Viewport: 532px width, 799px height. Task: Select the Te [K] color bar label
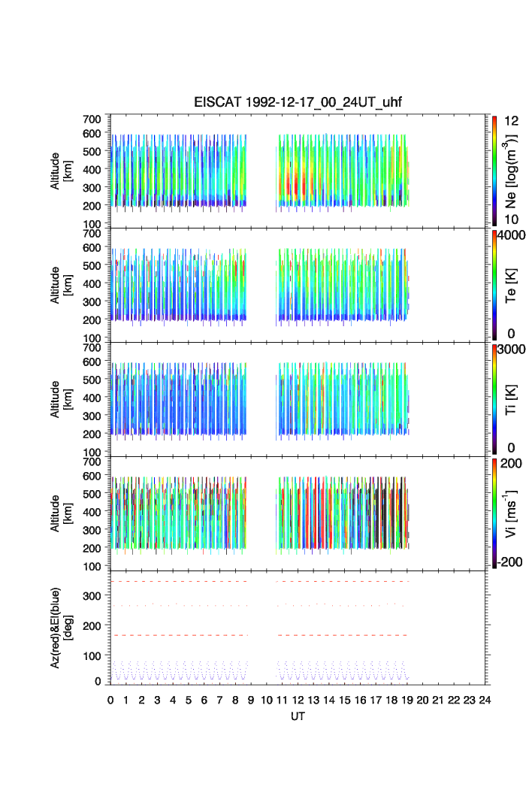tap(511, 286)
